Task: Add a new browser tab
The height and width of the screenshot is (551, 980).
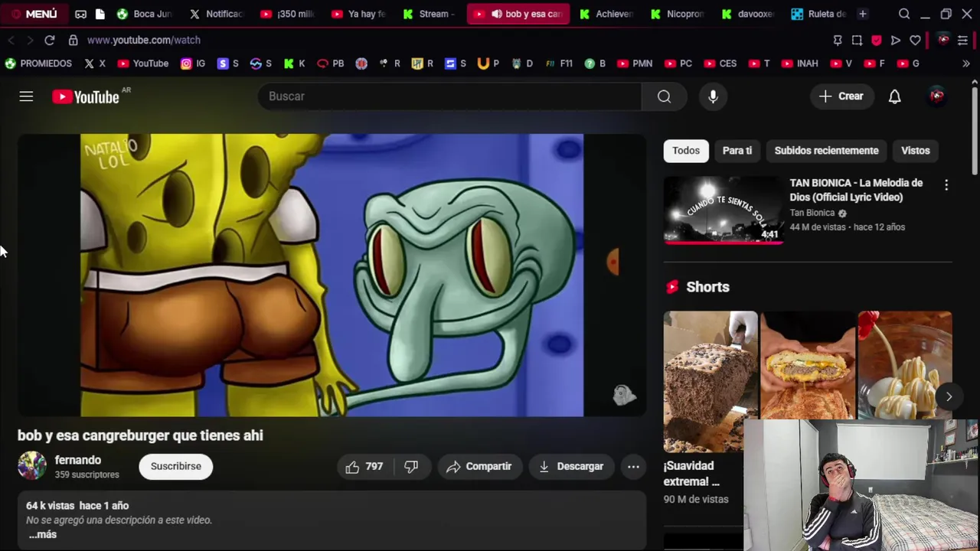Action: point(862,14)
